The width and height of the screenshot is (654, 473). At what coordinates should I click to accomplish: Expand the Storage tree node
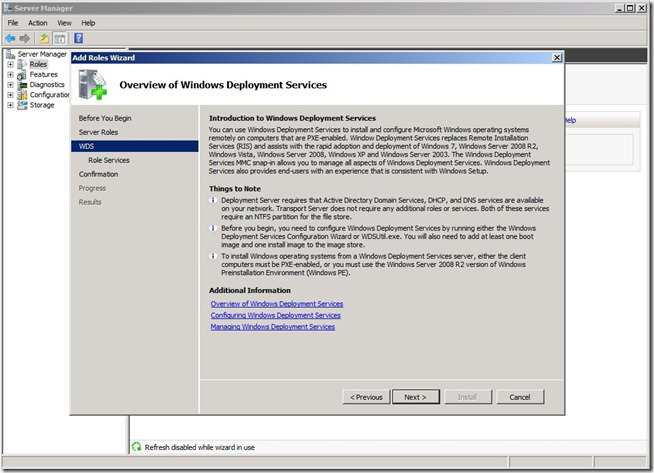point(10,105)
